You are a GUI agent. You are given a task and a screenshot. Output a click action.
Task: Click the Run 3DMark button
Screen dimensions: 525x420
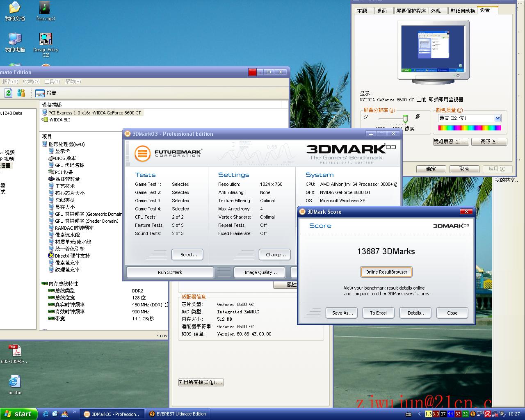(x=170, y=272)
